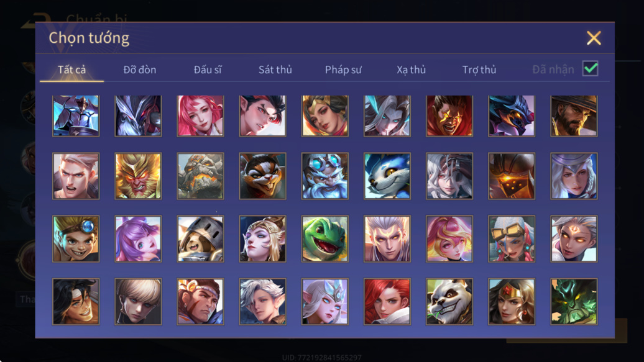Select the green chameleon hero portrait
This screenshot has width=644, height=362.
[325, 239]
